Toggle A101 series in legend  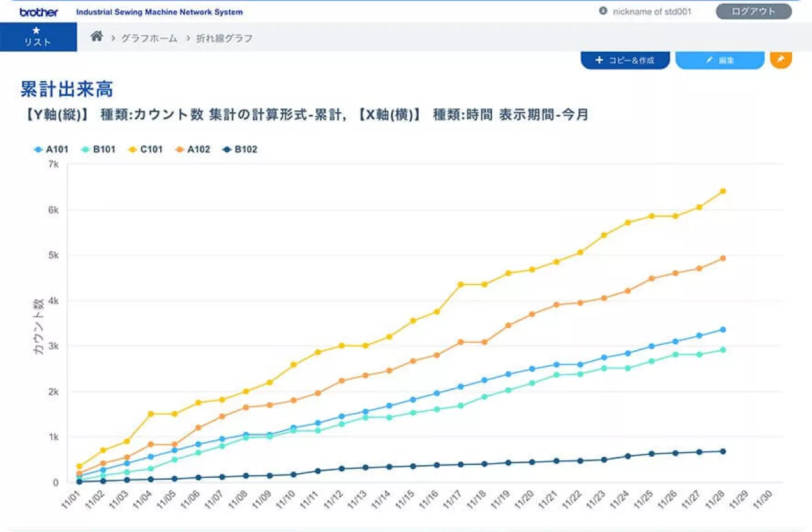point(54,149)
